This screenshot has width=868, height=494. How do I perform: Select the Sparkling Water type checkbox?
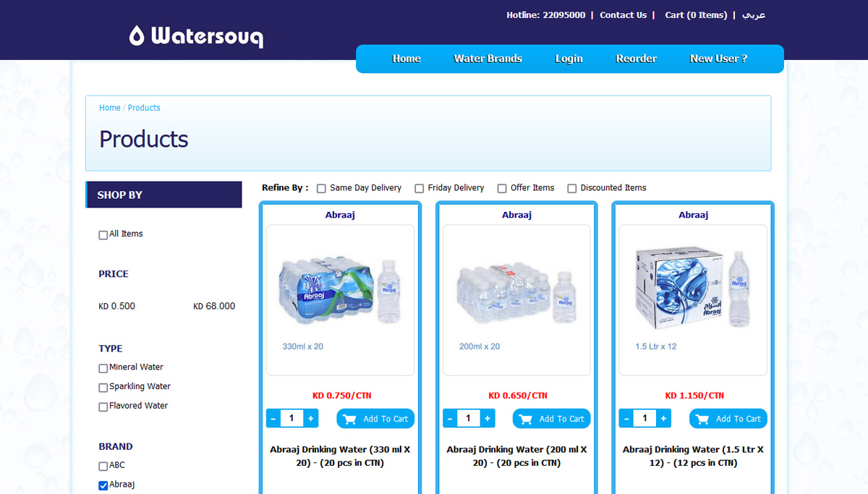coord(103,388)
